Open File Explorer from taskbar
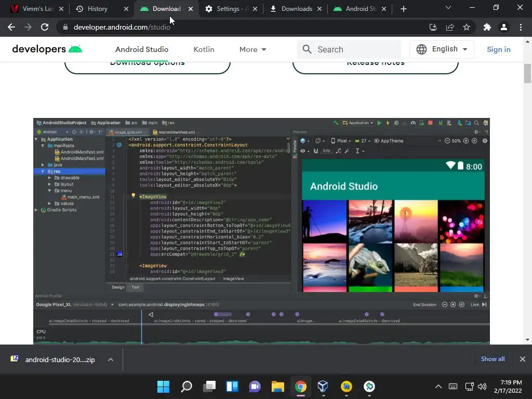The height and width of the screenshot is (399, 532). [278, 387]
